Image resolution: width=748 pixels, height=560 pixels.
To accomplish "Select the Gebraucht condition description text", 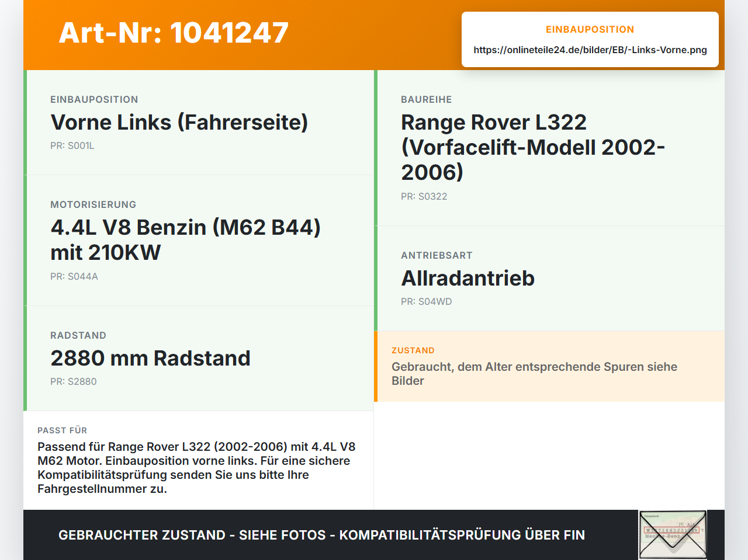I will click(535, 374).
